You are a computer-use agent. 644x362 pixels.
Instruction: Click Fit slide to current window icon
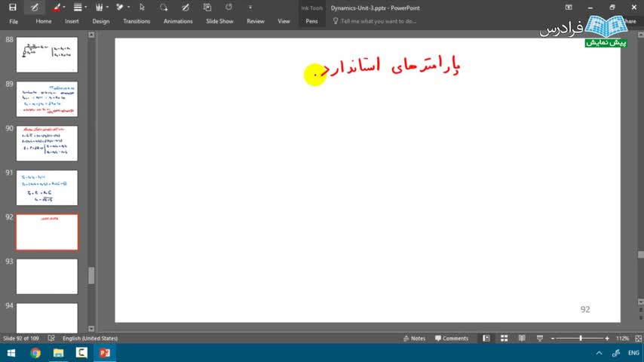pos(638,338)
